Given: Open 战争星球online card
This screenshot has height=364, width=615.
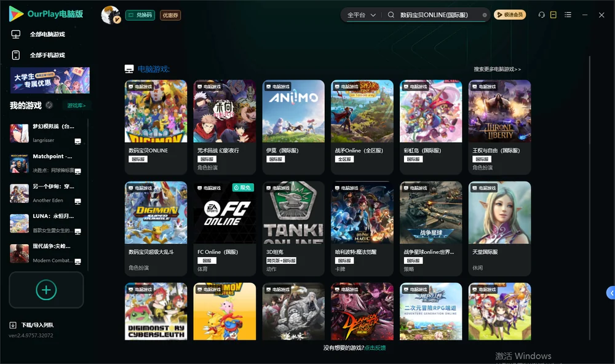Looking at the screenshot, I should (430, 228).
